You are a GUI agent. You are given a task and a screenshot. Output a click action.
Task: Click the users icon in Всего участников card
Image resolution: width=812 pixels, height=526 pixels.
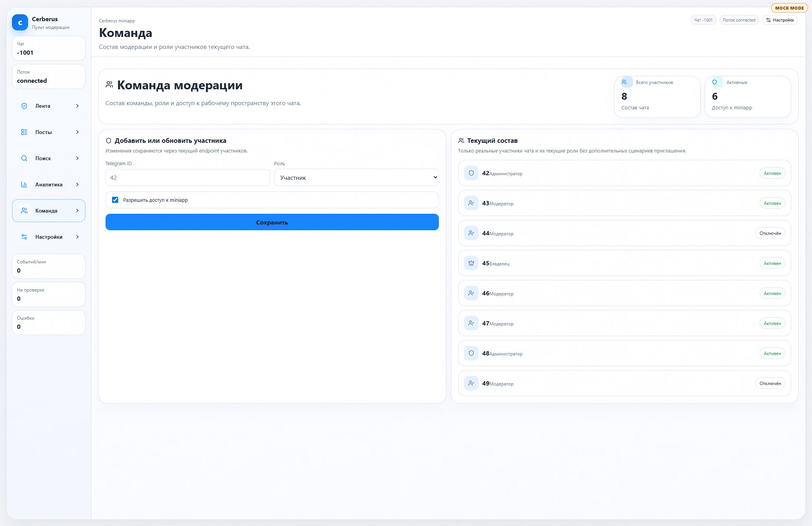[x=624, y=82]
